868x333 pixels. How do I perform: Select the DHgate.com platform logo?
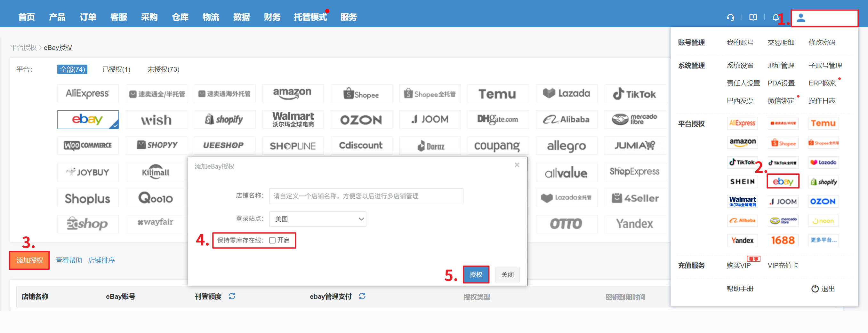[498, 120]
